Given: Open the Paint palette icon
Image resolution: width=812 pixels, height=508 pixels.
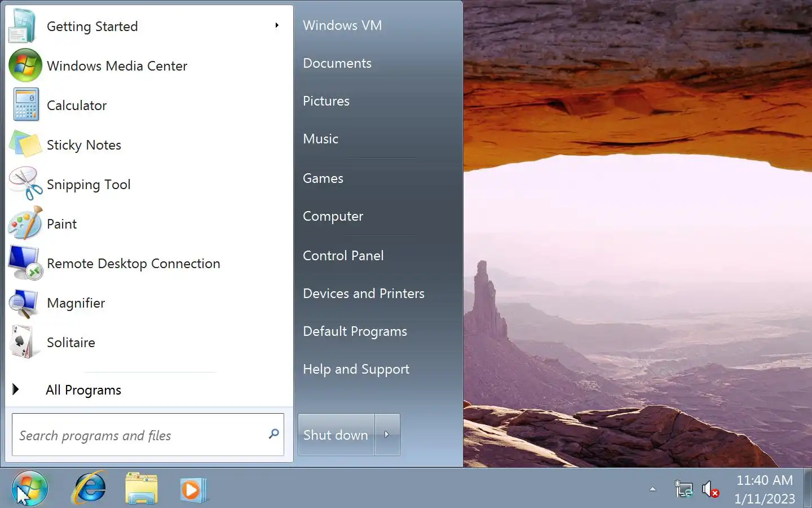Looking at the screenshot, I should click(25, 224).
